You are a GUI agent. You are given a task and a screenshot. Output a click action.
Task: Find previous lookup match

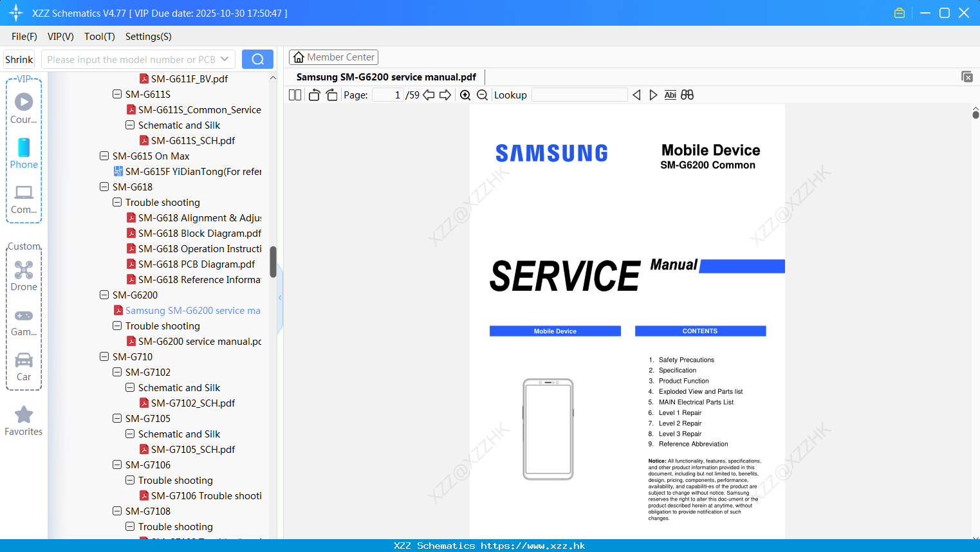[x=636, y=95]
